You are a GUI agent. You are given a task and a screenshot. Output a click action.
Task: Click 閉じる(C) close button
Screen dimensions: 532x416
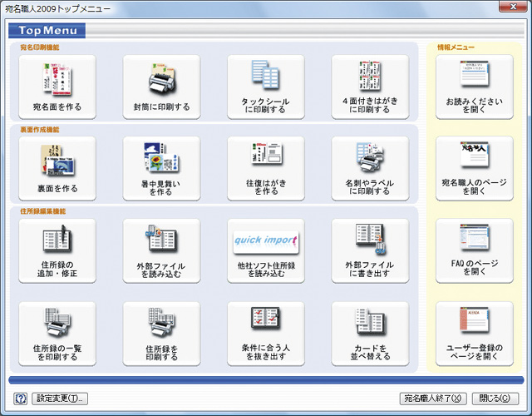click(x=495, y=399)
